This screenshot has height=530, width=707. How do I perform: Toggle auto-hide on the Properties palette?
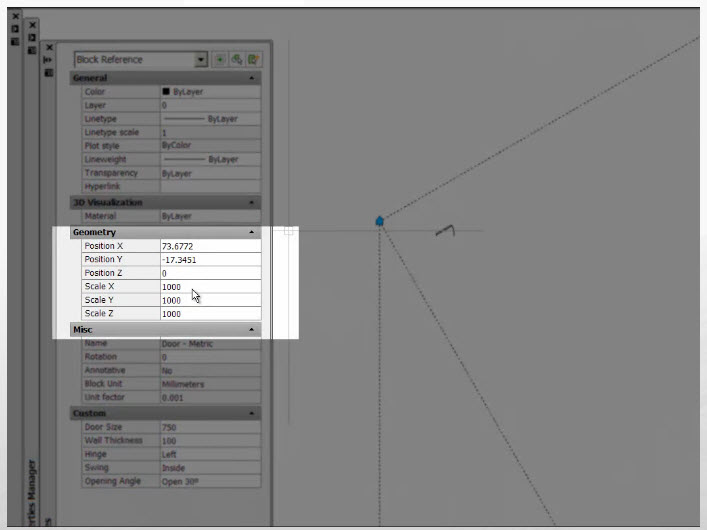tap(48, 60)
